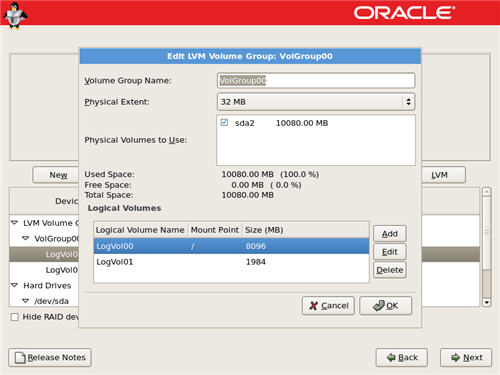500x375 pixels.
Task: Click the size value 1984
Action: point(256,262)
